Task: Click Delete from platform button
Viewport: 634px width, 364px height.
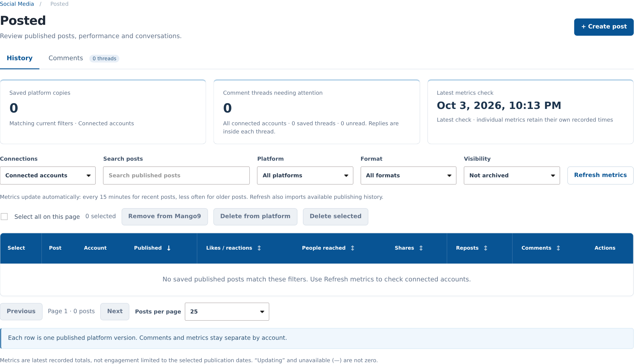Action: [255, 217]
